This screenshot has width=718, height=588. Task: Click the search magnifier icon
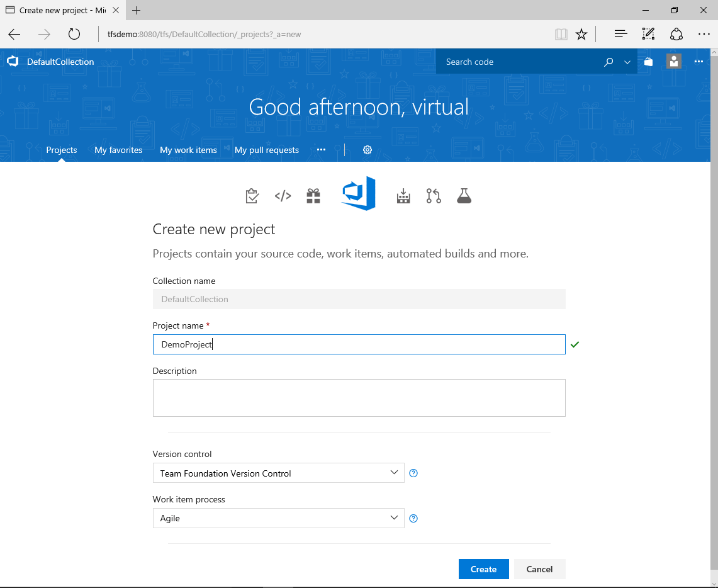(608, 62)
